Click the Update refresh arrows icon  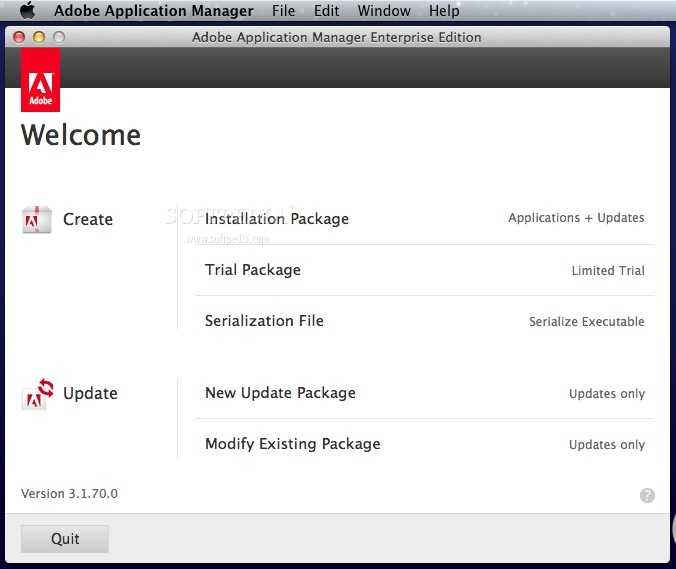38,394
